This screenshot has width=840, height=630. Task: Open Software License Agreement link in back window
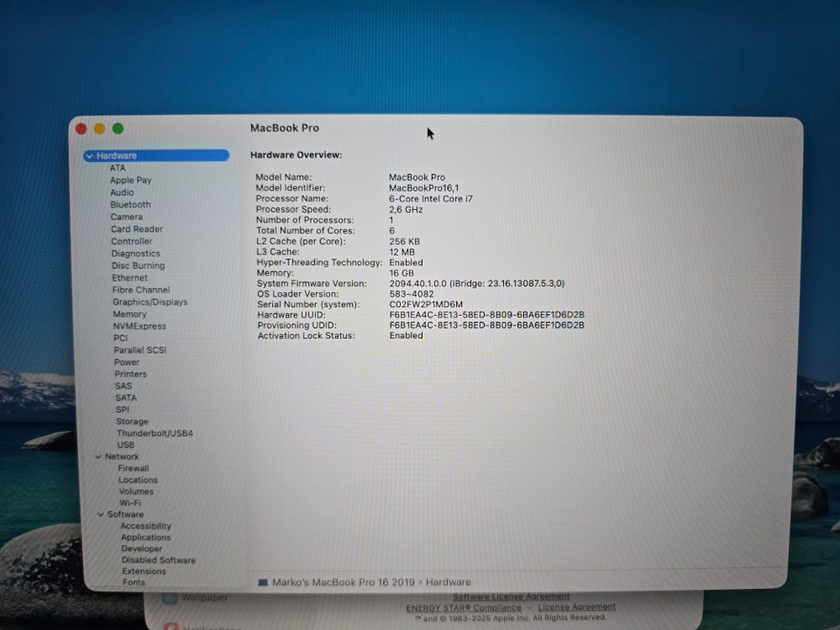point(511,596)
